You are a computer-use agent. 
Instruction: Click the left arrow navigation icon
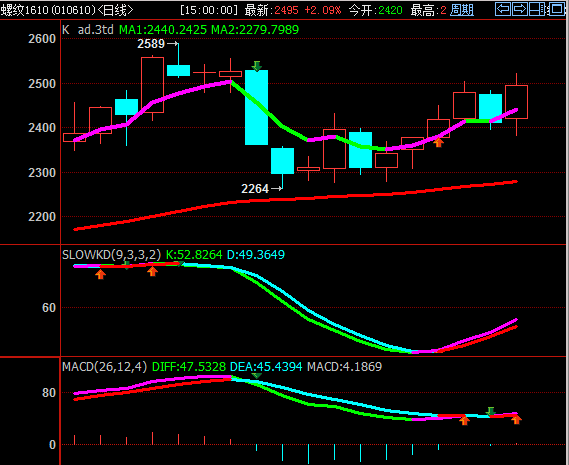[x=503, y=9]
